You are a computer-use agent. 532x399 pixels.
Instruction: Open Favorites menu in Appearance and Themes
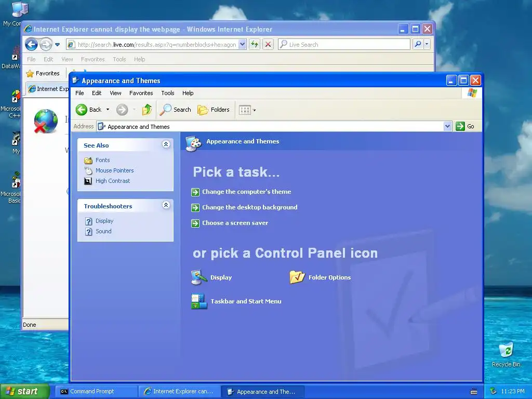(141, 93)
